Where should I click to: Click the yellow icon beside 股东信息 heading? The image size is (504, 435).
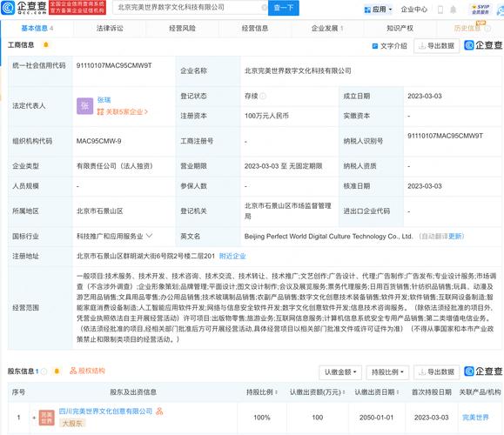[57, 371]
